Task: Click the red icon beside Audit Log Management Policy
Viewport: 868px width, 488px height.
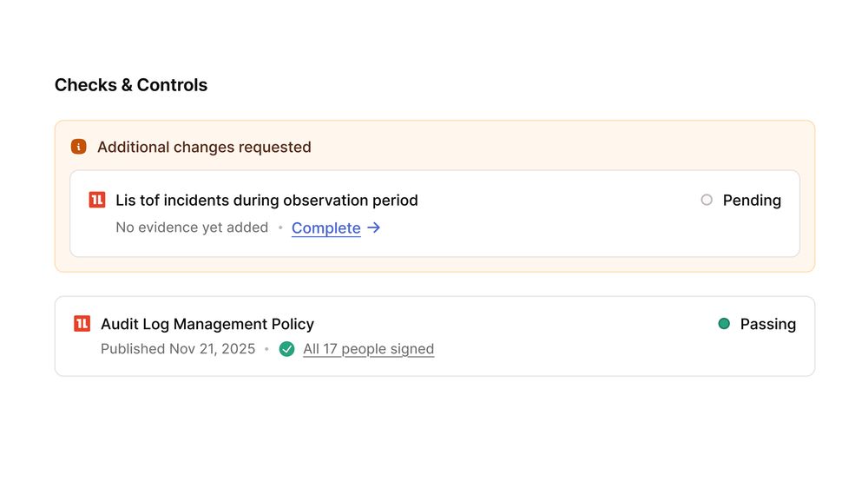Action: pos(82,324)
